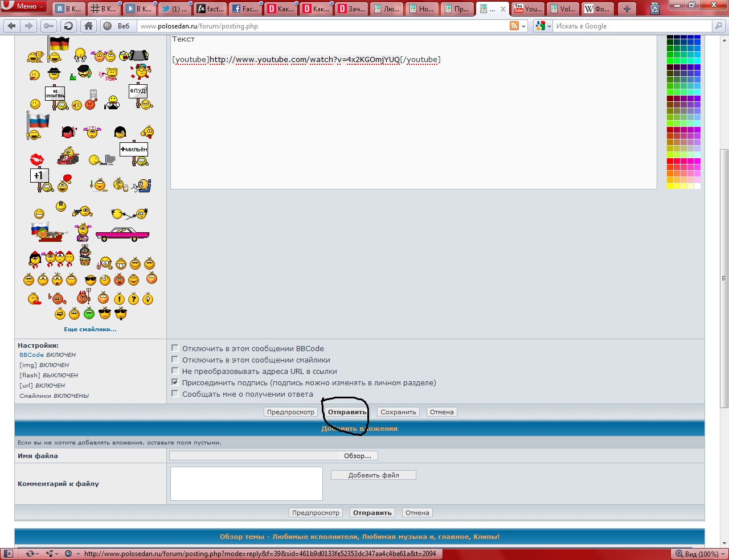Open the 'Вид (100%)' zoom dropdown
Screen dimensions: 729x560
click(699, 554)
